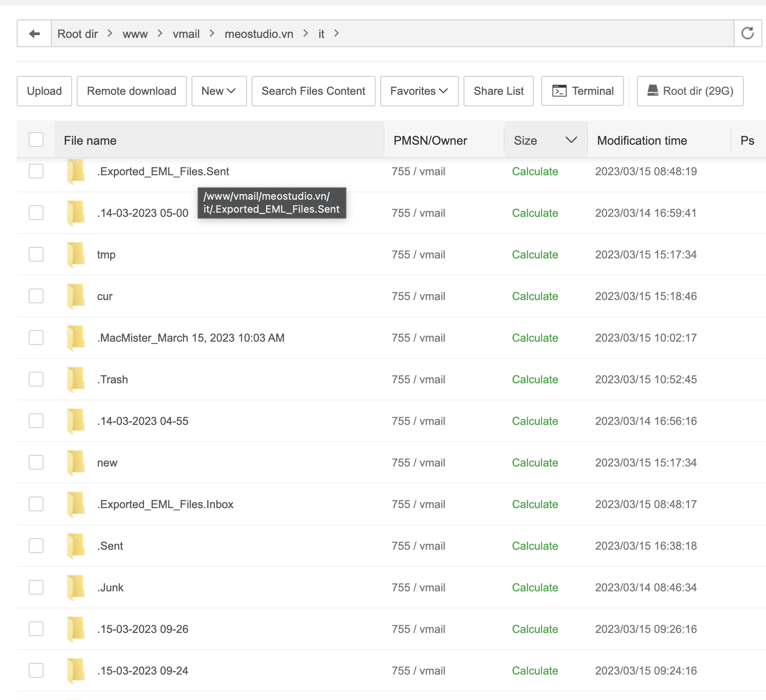
Task: Open the tmp folder icon
Action: 76,254
